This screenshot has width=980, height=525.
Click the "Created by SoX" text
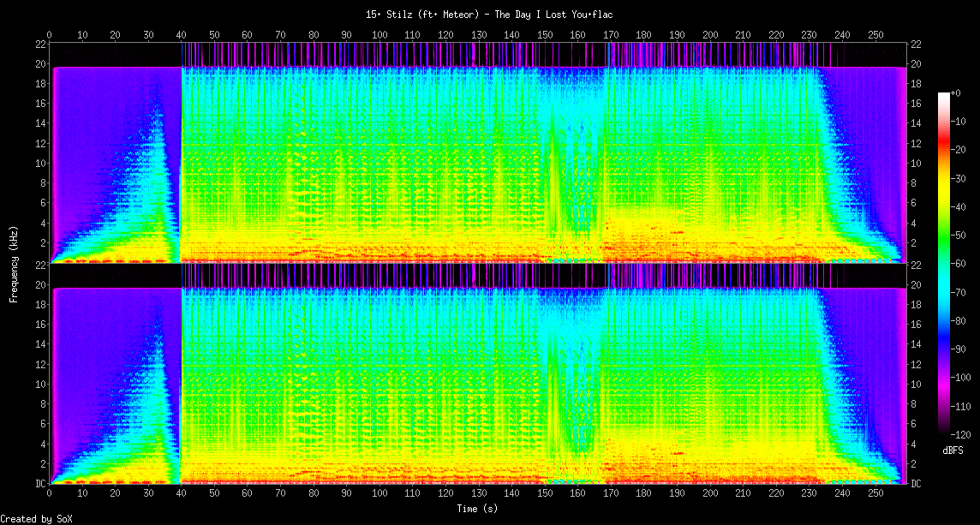(36, 518)
